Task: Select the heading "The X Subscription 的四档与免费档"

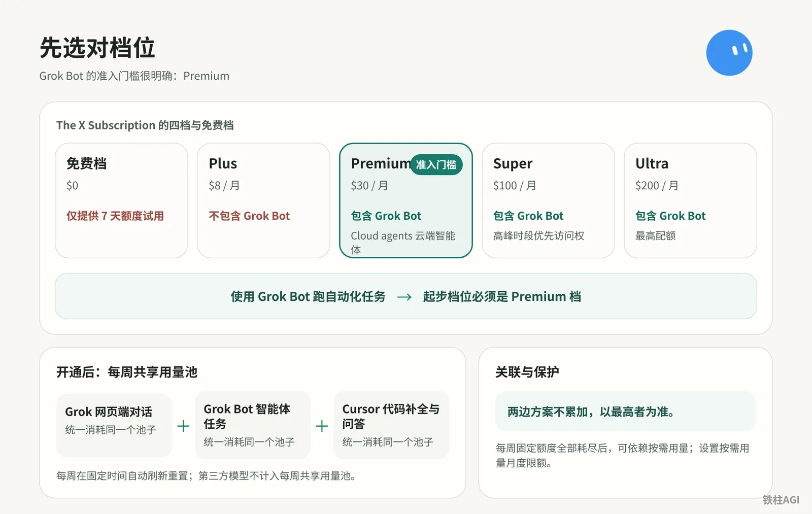Action: [145, 125]
